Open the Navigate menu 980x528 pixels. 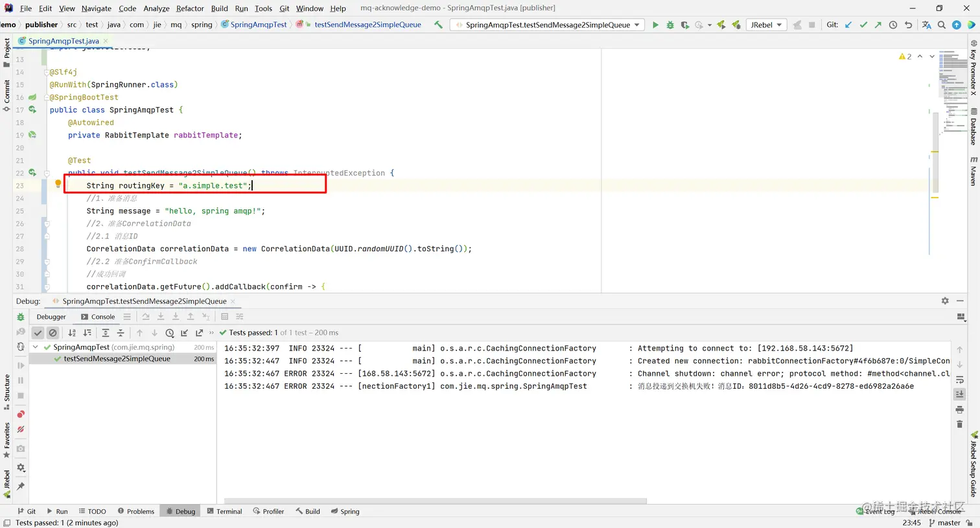(x=97, y=8)
